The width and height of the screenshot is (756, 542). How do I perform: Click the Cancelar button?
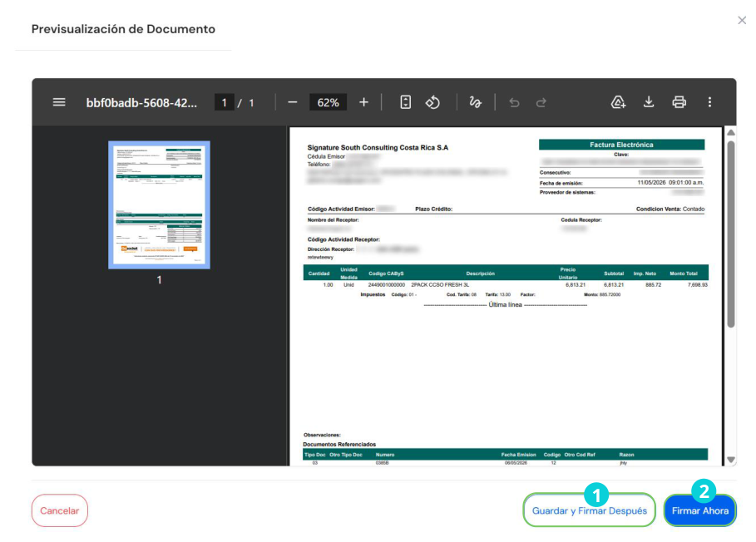pos(59,510)
